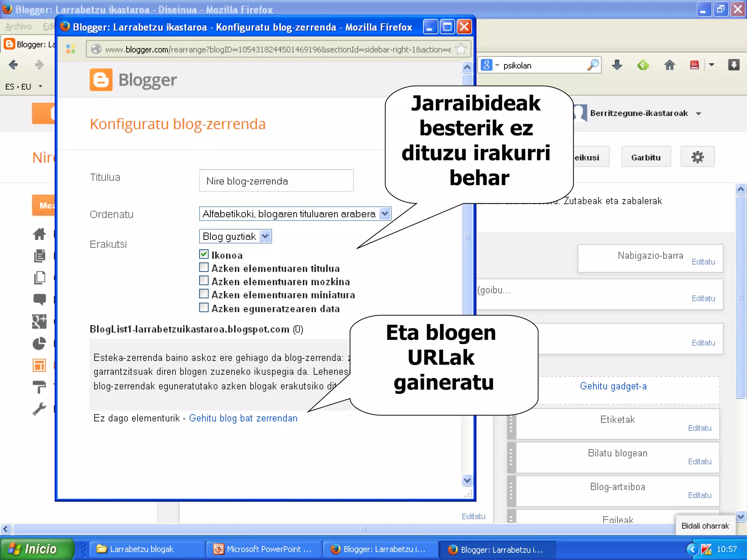Click the popup URL address field
This screenshot has width=747, height=560.
pos(278,49)
